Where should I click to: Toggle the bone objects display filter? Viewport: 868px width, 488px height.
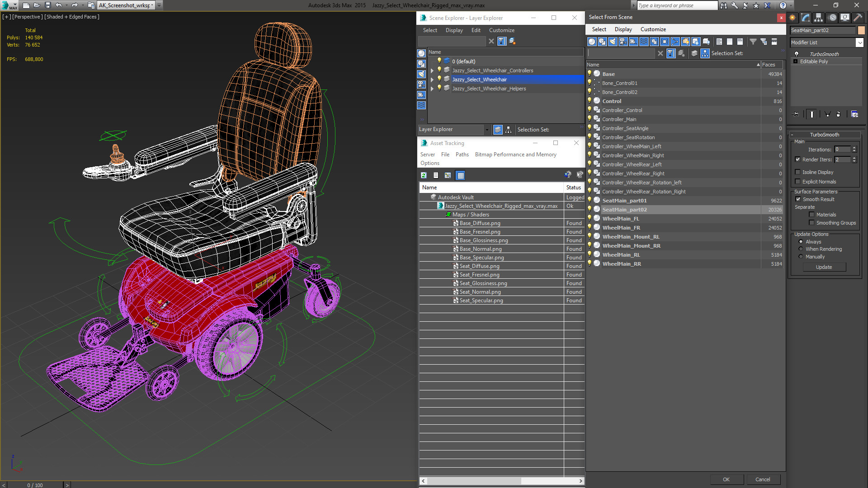point(675,42)
